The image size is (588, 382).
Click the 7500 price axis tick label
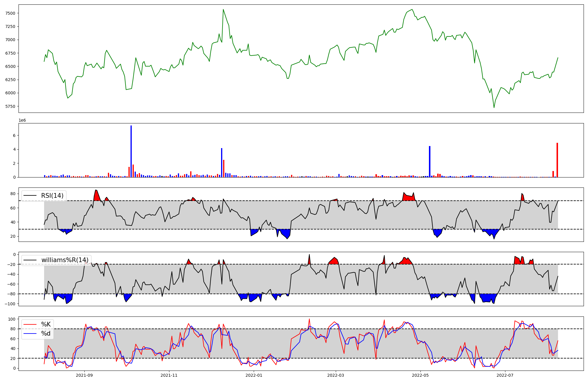pos(10,13)
